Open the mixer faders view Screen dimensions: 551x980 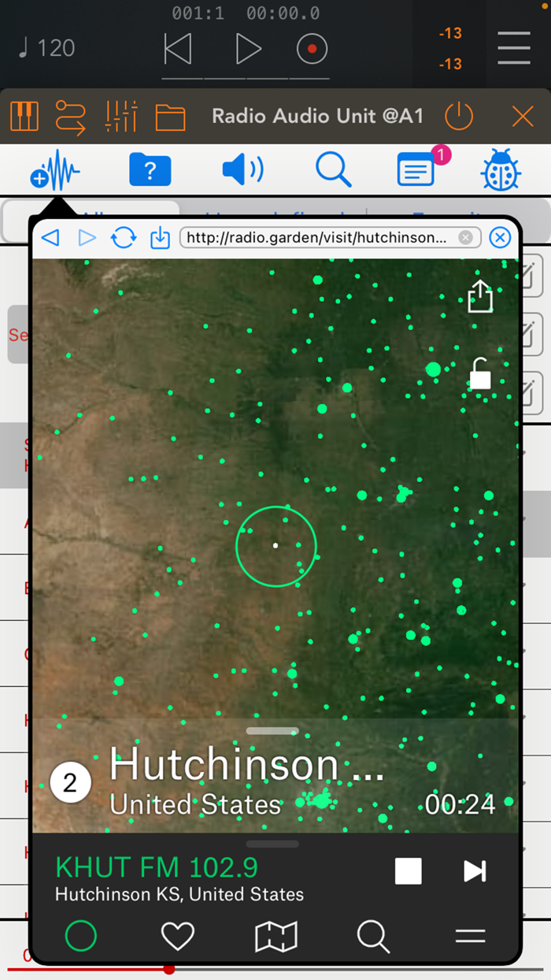click(x=121, y=117)
